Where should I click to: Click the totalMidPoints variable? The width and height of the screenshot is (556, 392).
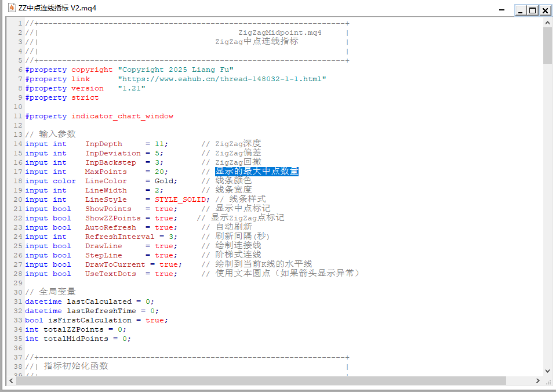point(76,339)
